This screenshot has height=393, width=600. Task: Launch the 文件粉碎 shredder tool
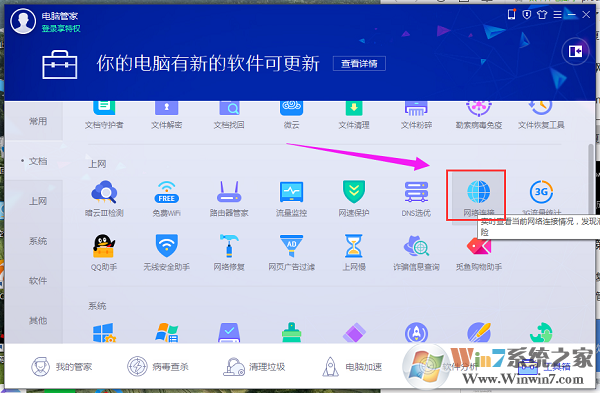(x=416, y=116)
